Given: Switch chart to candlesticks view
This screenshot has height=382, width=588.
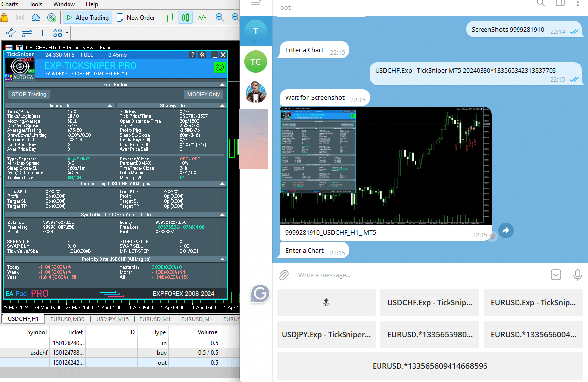Looking at the screenshot, I should click(185, 18).
